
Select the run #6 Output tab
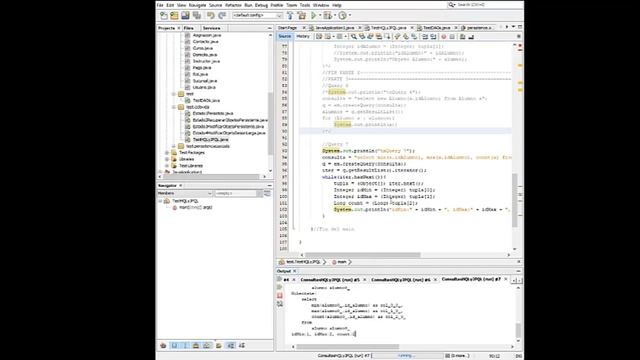coord(400,280)
